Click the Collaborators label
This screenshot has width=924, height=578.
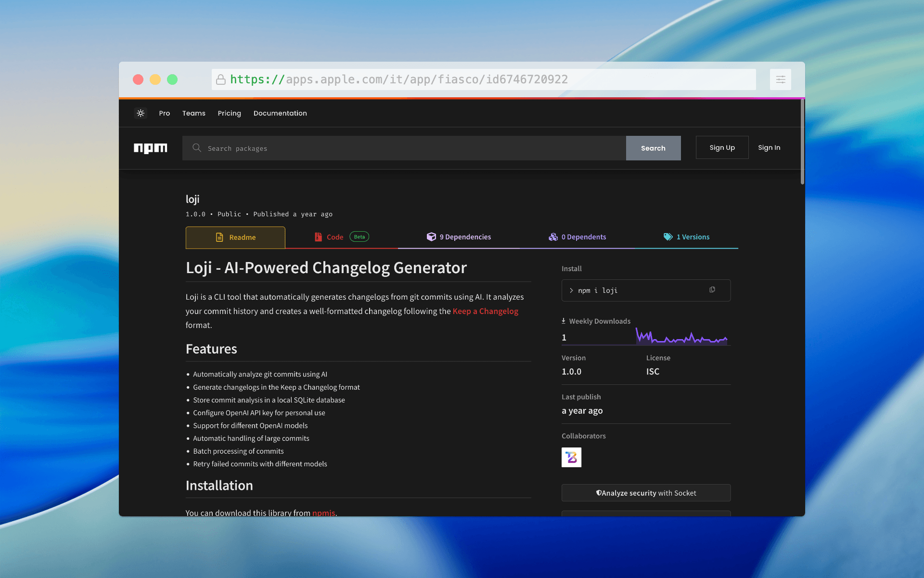(584, 436)
